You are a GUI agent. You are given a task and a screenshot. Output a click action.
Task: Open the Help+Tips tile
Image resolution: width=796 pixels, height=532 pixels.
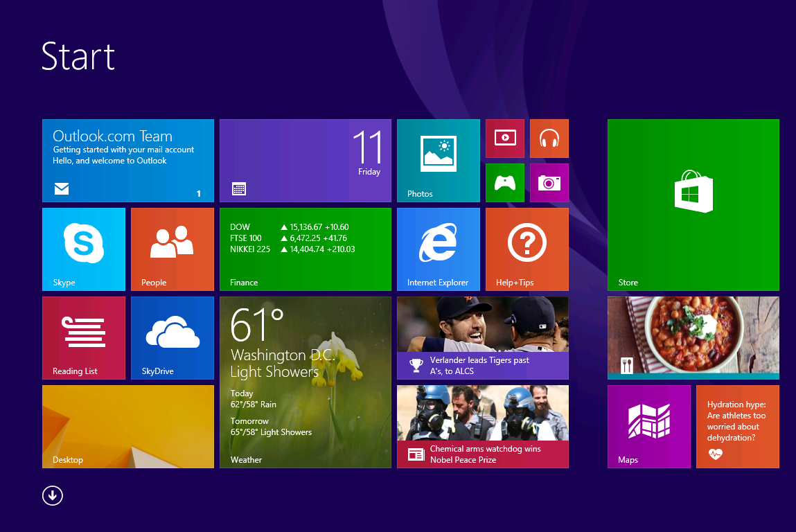(527, 249)
